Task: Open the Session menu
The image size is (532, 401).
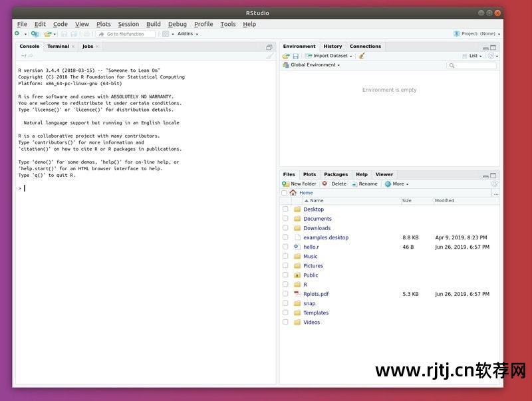Action: pyautogui.click(x=128, y=24)
